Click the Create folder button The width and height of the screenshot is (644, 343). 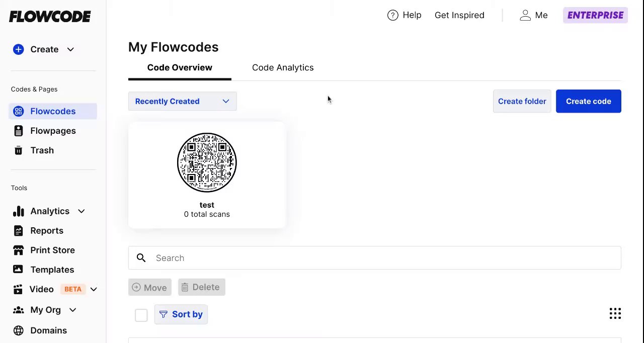522,101
